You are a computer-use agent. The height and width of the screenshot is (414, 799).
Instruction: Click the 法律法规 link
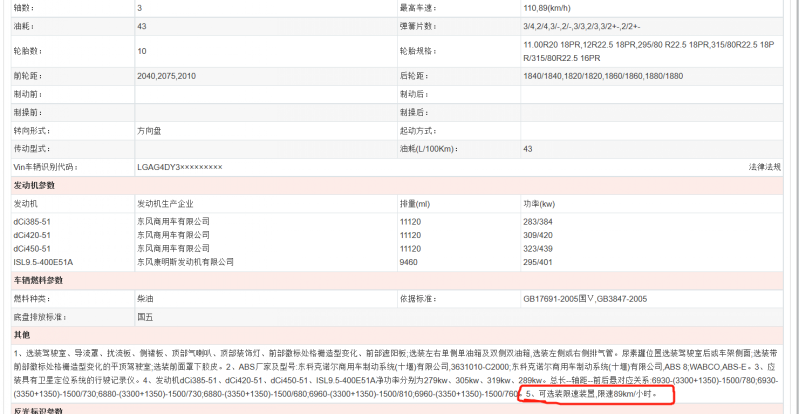[764, 166]
